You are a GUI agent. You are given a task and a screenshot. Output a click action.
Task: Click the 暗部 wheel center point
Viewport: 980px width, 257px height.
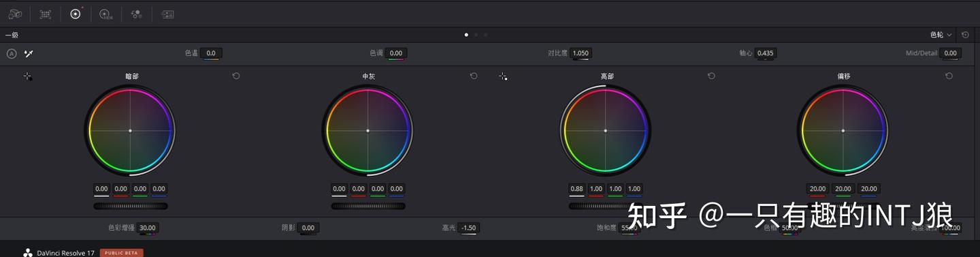(x=130, y=130)
